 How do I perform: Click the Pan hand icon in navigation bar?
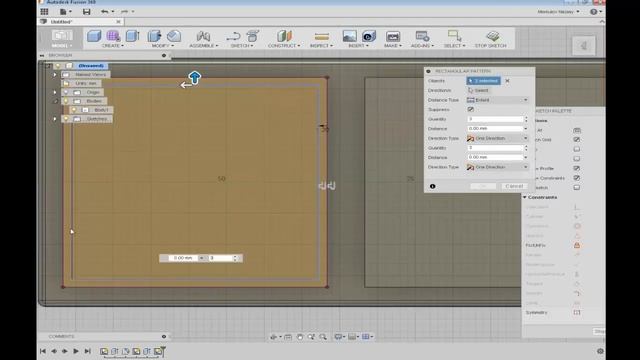(300, 337)
